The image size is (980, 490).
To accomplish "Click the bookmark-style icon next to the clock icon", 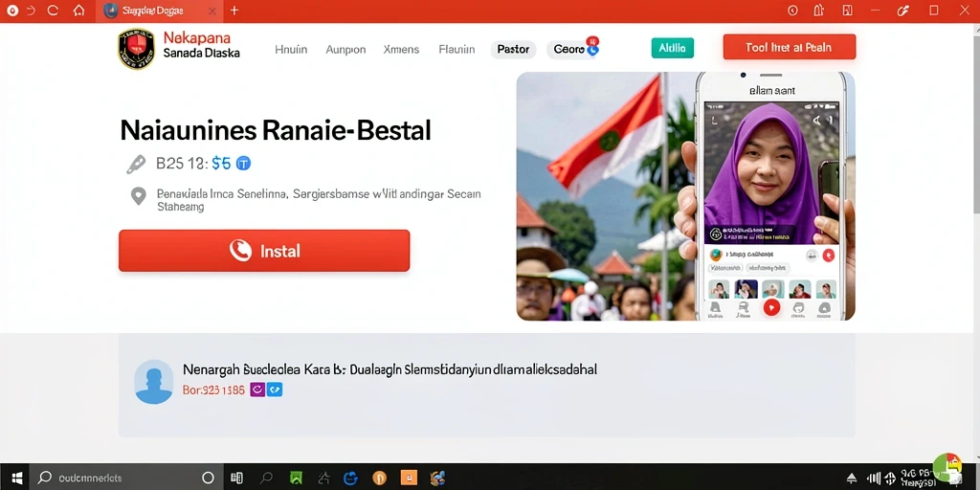I will pos(819,11).
